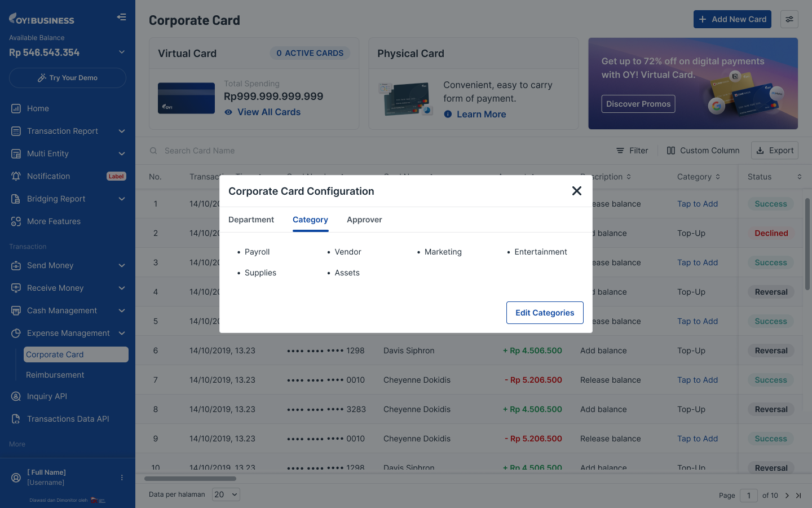Go to the last page arrow icon
Viewport: 812px width, 508px height.
(x=798, y=496)
